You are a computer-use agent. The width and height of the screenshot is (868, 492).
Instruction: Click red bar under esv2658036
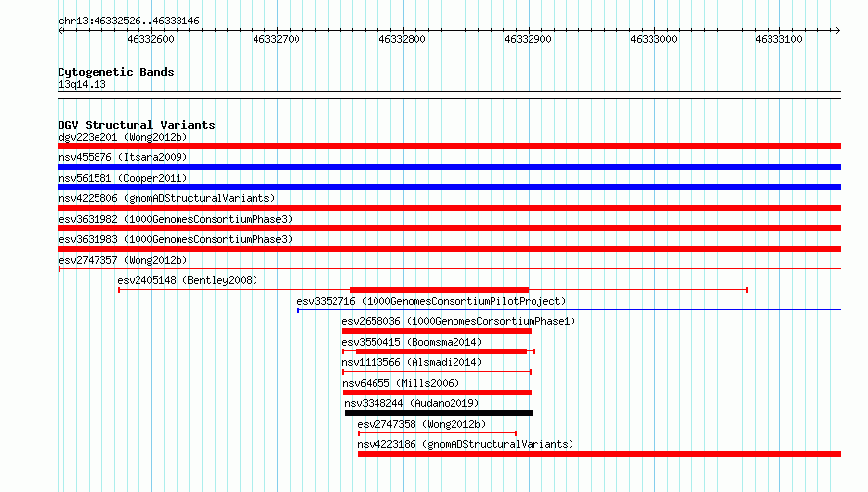tap(437, 331)
